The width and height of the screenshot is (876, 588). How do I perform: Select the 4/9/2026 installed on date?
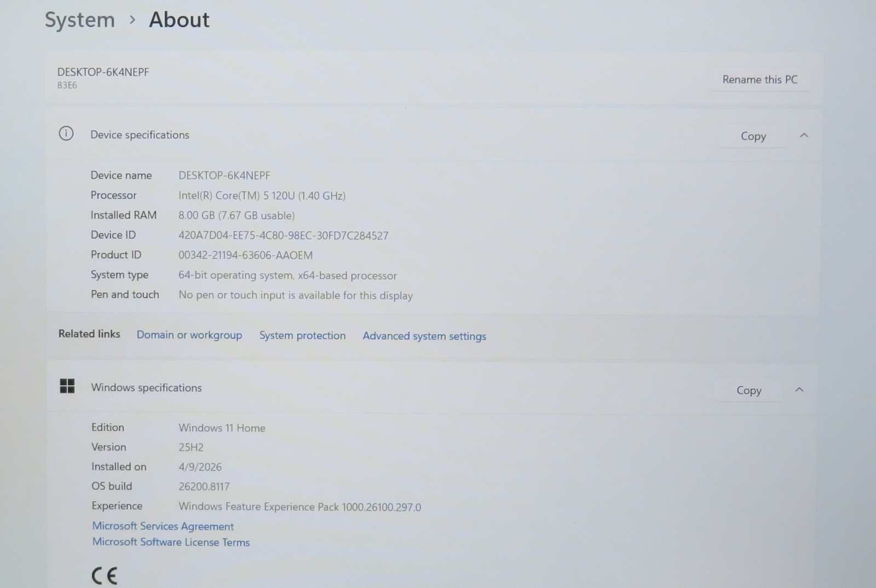pos(200,467)
